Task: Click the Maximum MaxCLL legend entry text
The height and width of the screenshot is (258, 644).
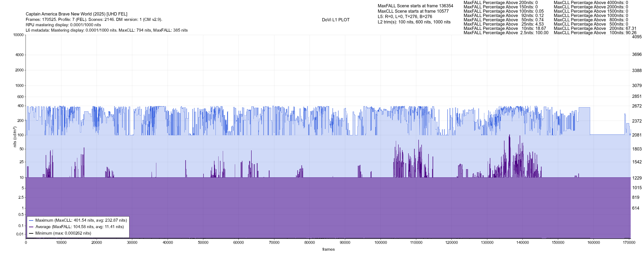Action: [81, 220]
